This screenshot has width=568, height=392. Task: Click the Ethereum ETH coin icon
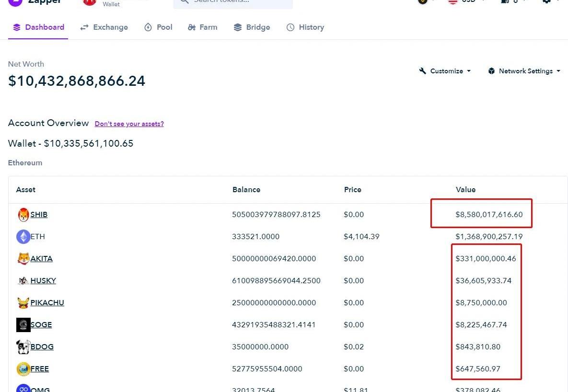click(23, 237)
